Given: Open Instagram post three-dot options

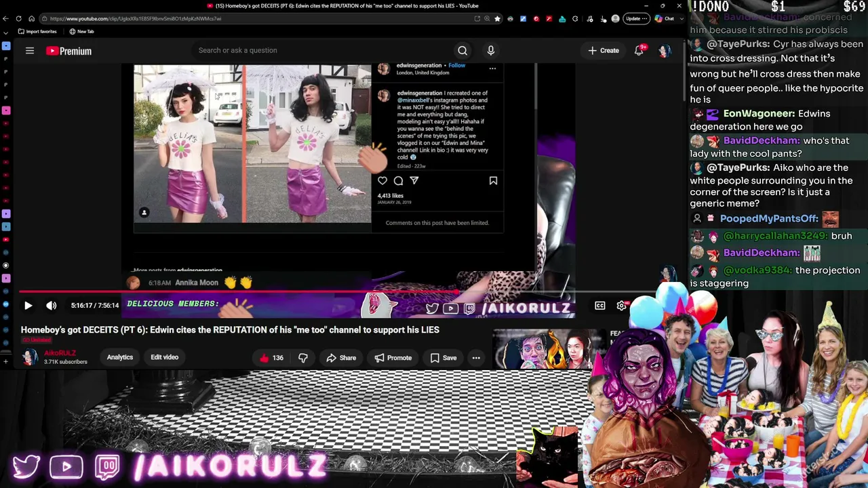Looking at the screenshot, I should coord(492,68).
